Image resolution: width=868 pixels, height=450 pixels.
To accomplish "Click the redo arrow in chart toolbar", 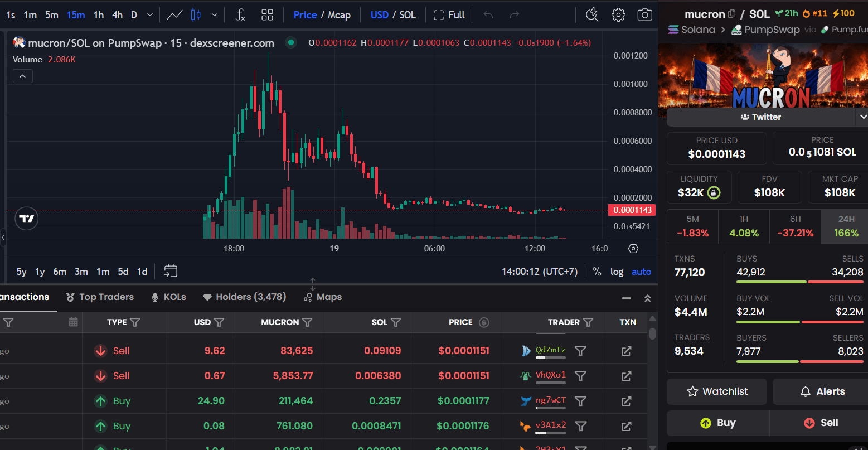I will click(514, 15).
